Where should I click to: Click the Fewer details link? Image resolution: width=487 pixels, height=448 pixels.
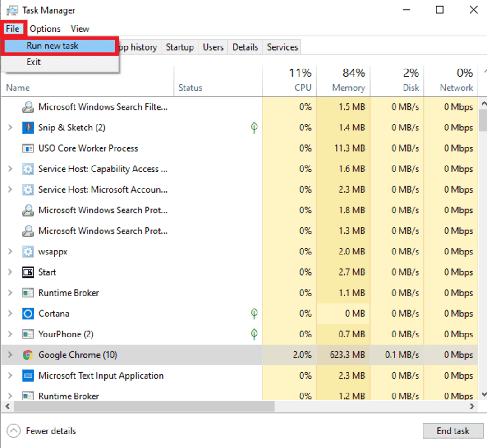coord(51,431)
